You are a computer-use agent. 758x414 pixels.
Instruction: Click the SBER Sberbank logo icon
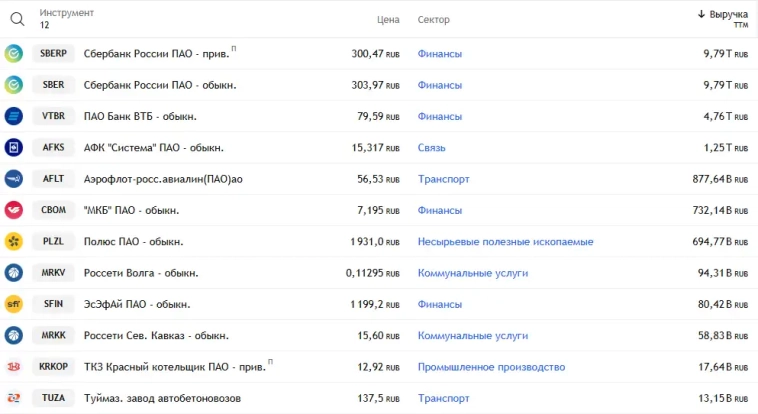14,85
